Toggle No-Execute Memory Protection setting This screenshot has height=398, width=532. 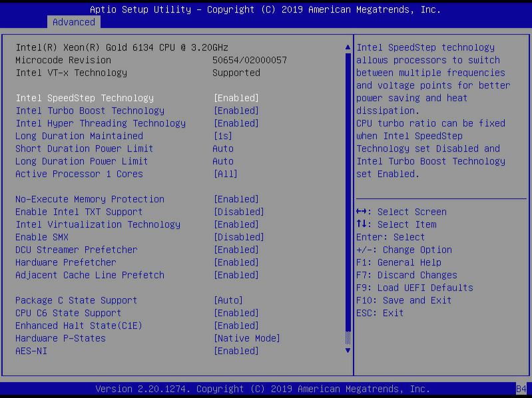click(90, 199)
